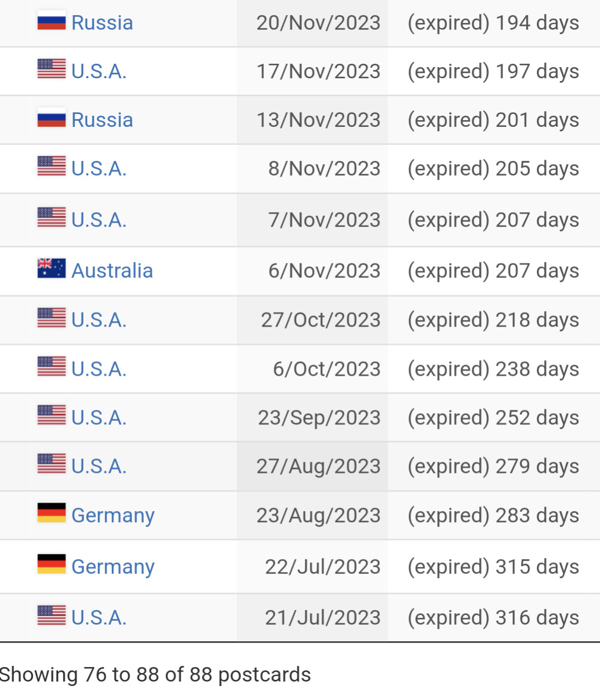The height and width of the screenshot is (700, 600).
Task: Select the 27/Aug/2023 date cell
Action: [x=312, y=466]
